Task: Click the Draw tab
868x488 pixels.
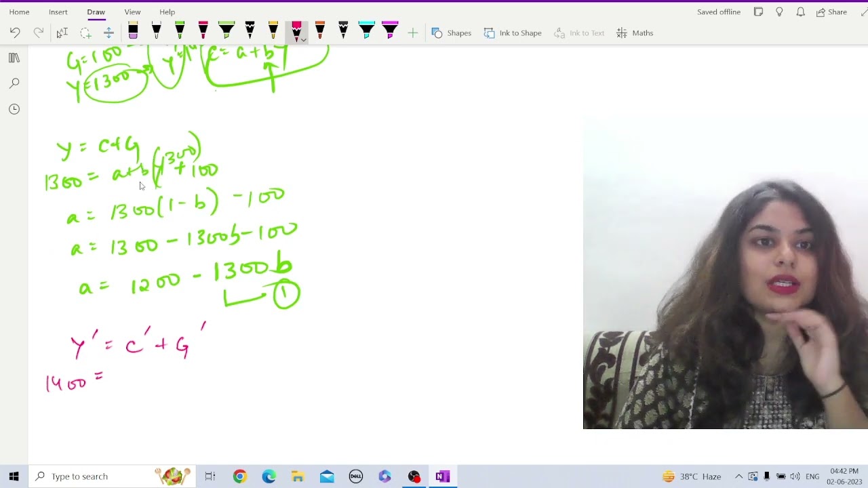Action: coord(96,12)
